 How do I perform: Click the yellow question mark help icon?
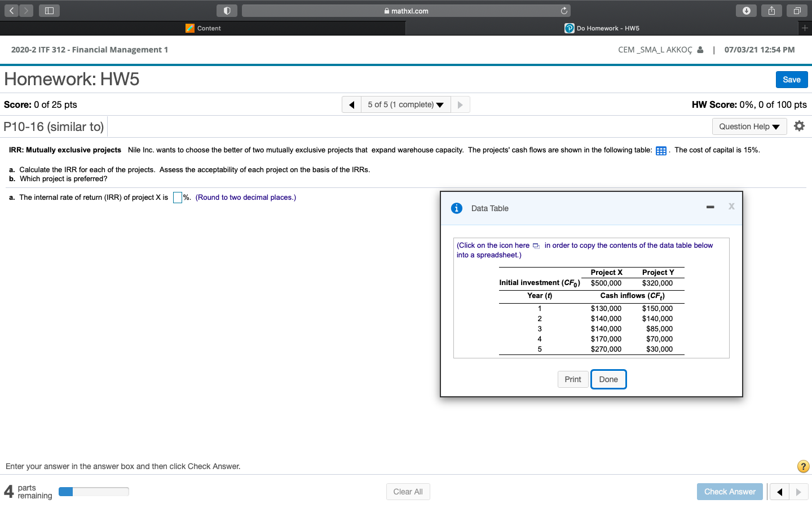(x=803, y=466)
